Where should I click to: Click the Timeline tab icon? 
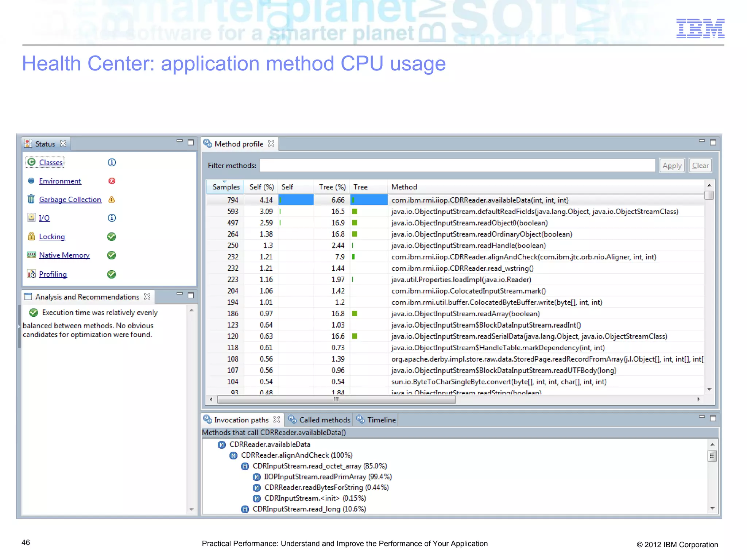click(361, 419)
